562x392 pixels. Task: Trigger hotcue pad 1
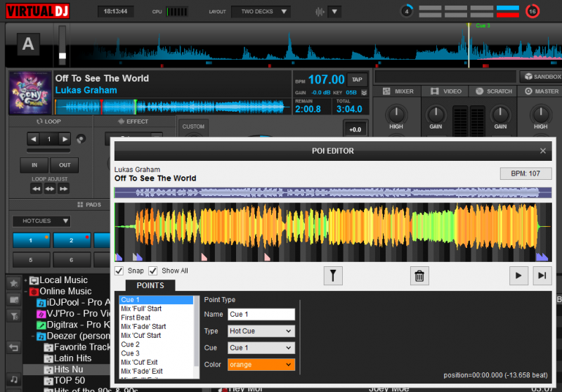[x=31, y=240]
